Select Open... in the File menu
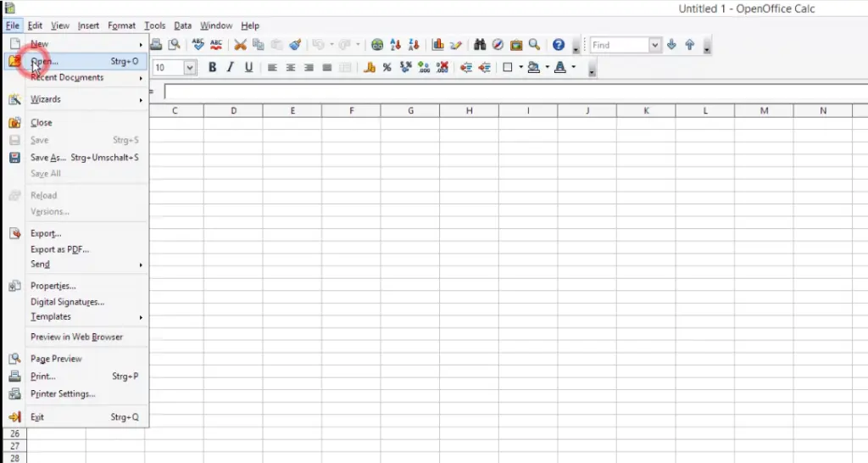 (45, 61)
